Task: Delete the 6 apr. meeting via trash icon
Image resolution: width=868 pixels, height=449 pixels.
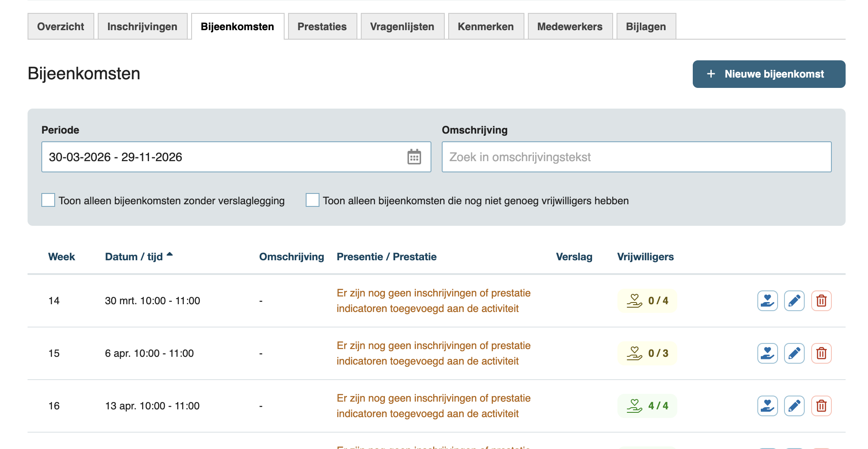Action: pyautogui.click(x=821, y=353)
